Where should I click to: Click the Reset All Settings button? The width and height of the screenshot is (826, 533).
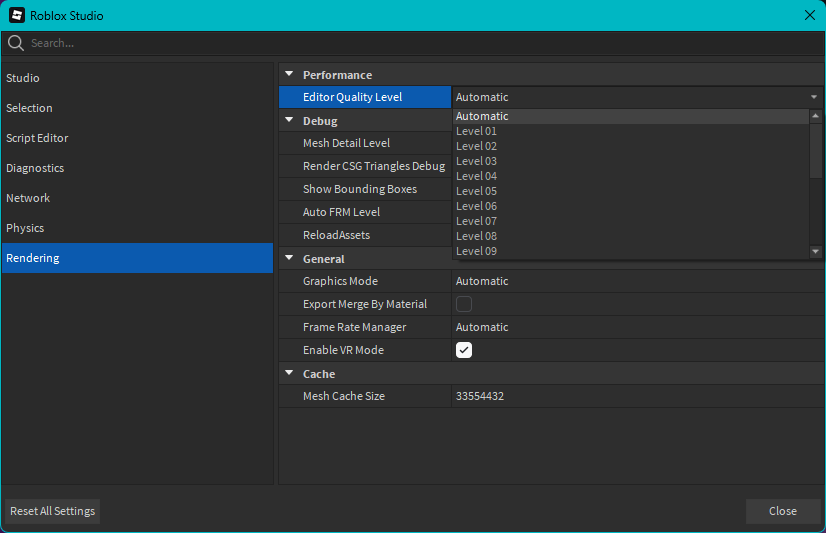(x=53, y=511)
